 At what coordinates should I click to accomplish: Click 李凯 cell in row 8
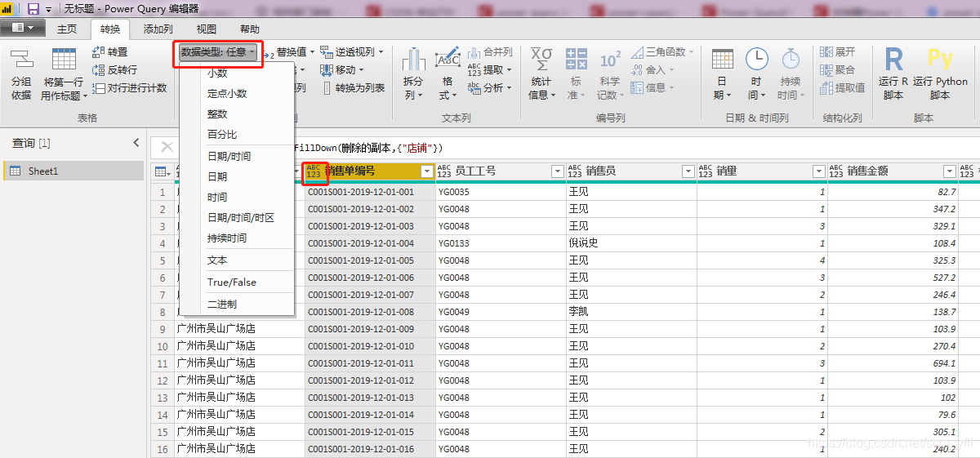631,312
